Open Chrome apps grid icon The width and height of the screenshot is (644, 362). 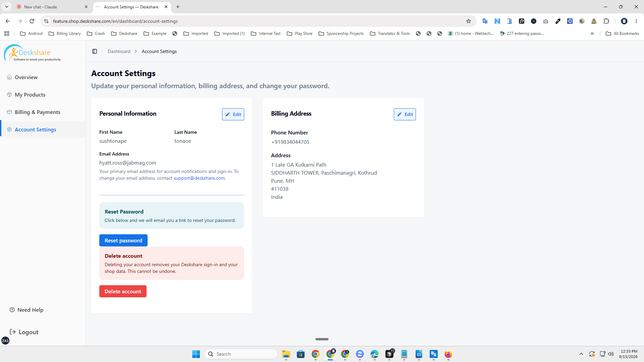click(7, 34)
